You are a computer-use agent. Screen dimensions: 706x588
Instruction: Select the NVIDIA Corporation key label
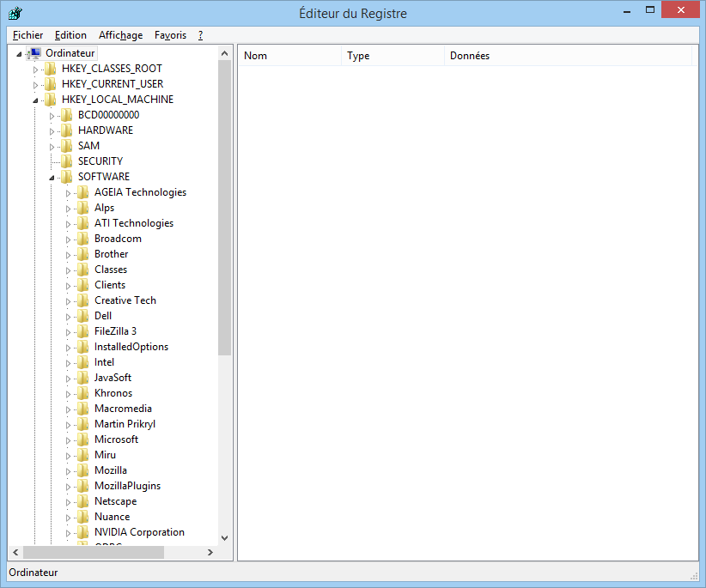[x=139, y=532]
